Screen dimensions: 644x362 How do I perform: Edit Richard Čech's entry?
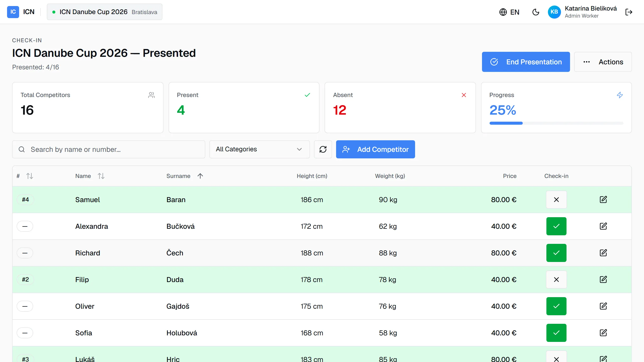pyautogui.click(x=603, y=253)
